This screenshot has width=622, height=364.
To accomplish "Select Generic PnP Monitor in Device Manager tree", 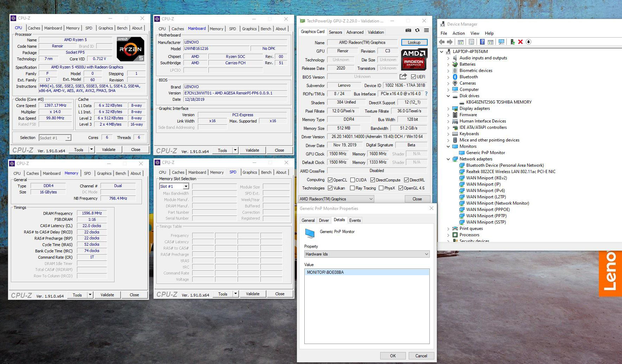I will (485, 153).
